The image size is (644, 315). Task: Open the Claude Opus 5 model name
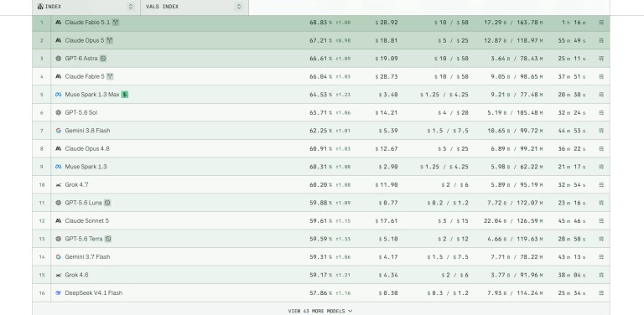click(85, 40)
